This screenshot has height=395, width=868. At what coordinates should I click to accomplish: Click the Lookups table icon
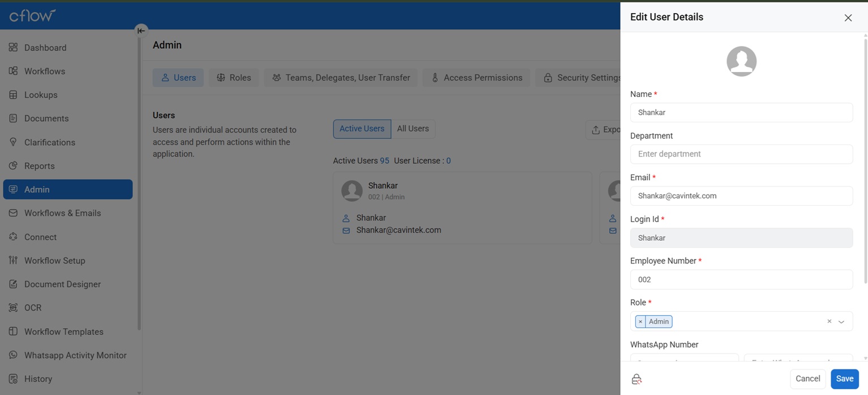click(13, 95)
